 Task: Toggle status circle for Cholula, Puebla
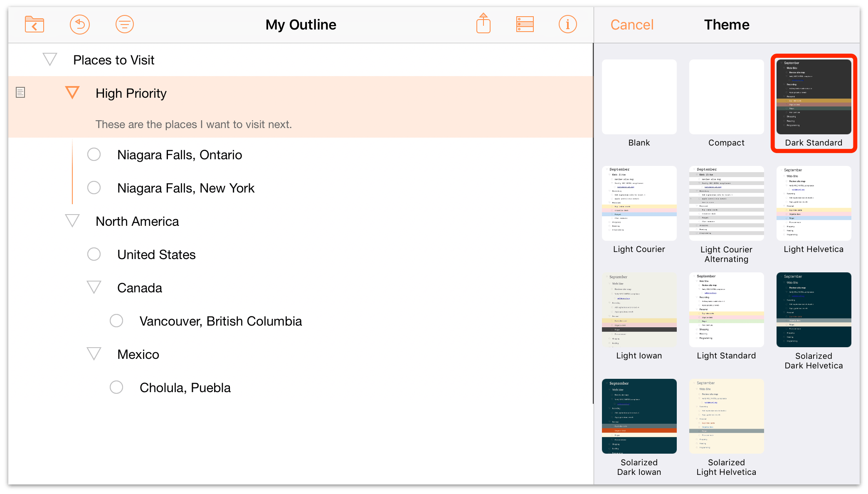point(116,387)
